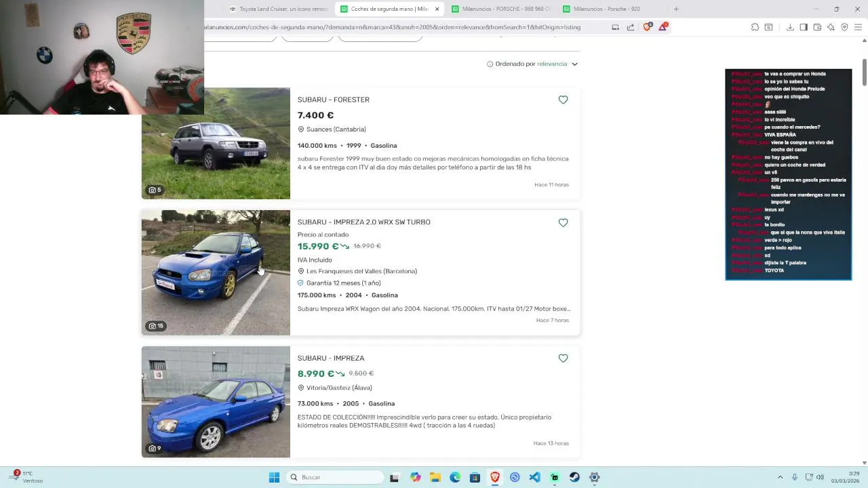This screenshot has width=868, height=488.
Task: Click the microphone tray icon
Action: pos(795,477)
